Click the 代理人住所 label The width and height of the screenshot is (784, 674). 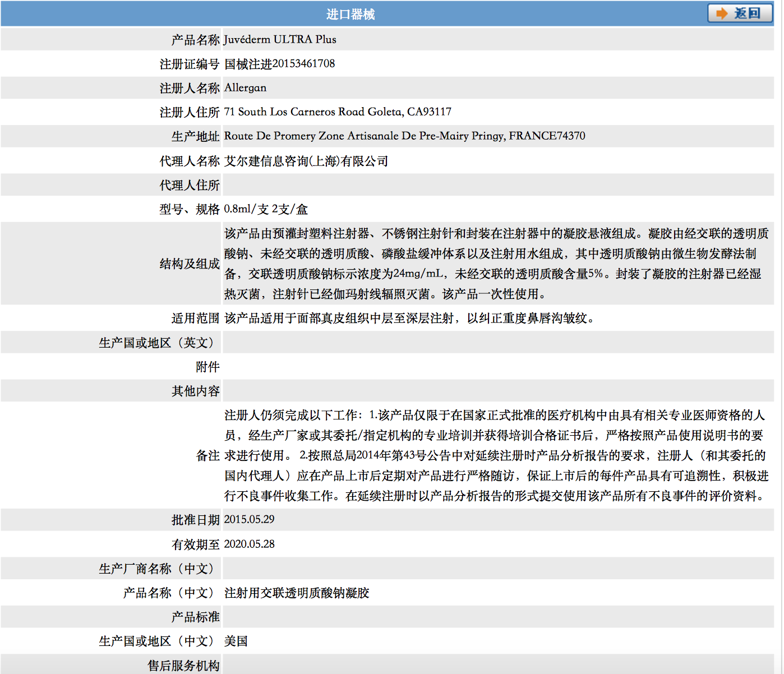point(190,185)
